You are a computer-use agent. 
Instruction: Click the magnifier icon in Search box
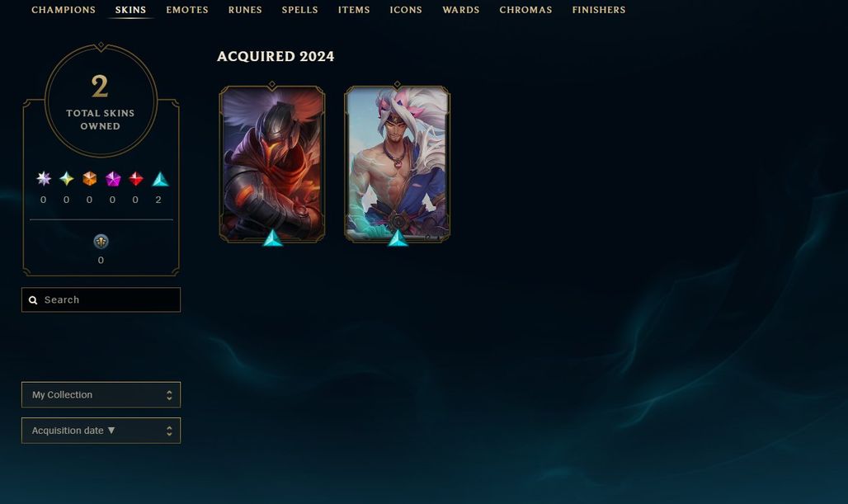(x=33, y=300)
